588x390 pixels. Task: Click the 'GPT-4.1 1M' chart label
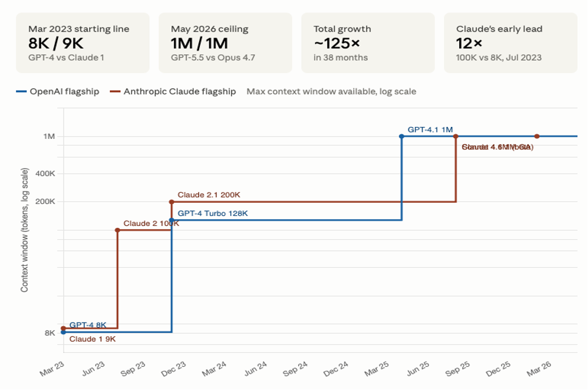click(430, 129)
